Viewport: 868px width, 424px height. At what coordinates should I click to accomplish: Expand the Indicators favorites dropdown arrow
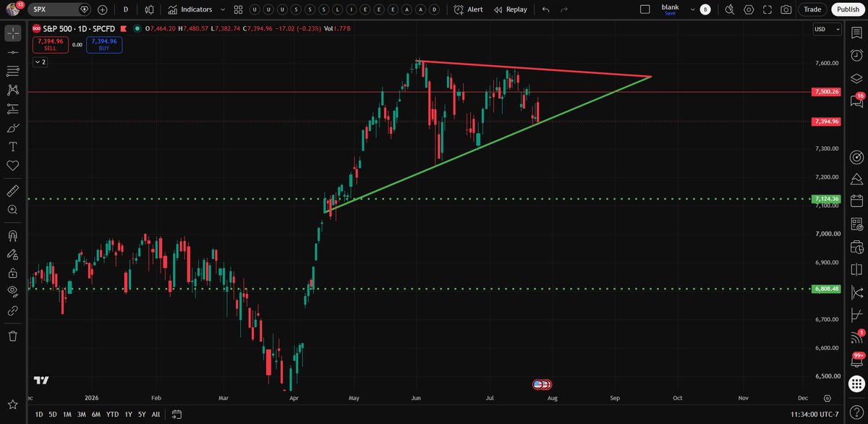point(222,9)
